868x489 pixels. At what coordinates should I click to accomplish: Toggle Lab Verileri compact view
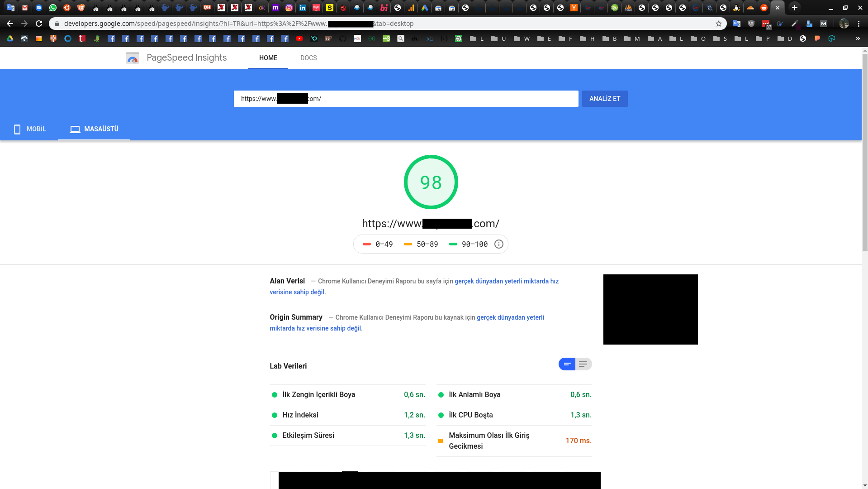(x=567, y=364)
